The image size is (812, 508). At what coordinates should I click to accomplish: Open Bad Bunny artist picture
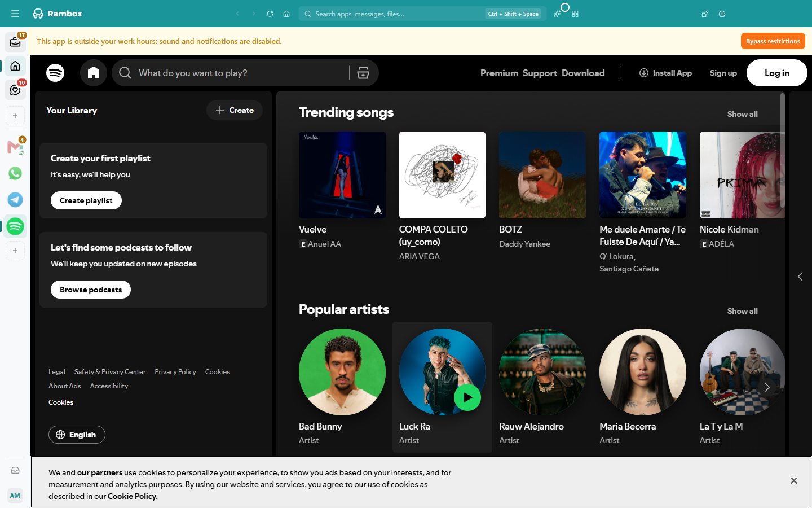[342, 372]
